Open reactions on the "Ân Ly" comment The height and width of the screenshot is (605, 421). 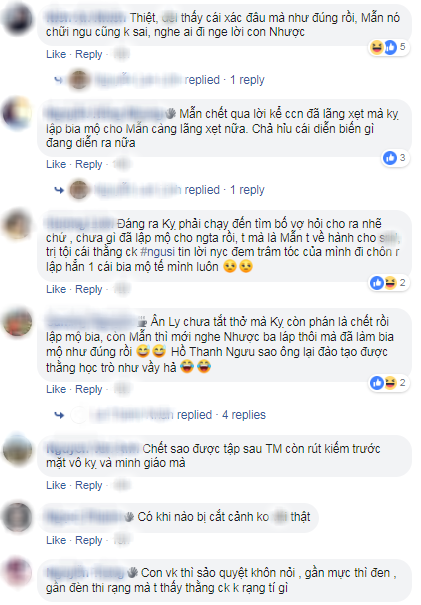(x=388, y=383)
